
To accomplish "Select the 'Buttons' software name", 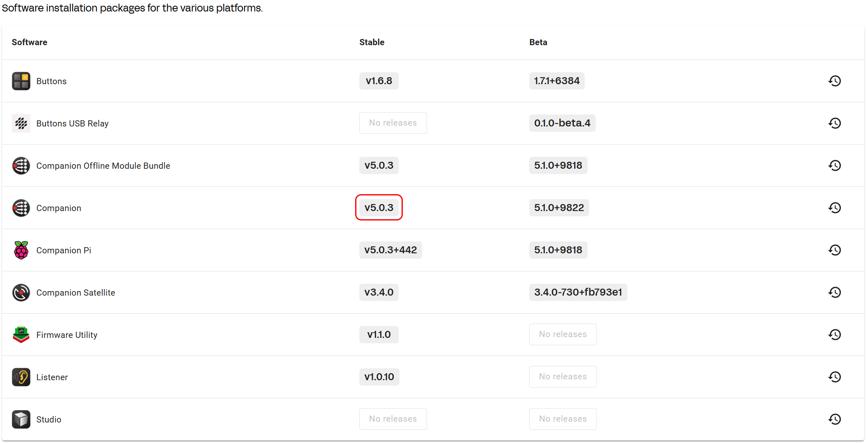I will click(51, 81).
